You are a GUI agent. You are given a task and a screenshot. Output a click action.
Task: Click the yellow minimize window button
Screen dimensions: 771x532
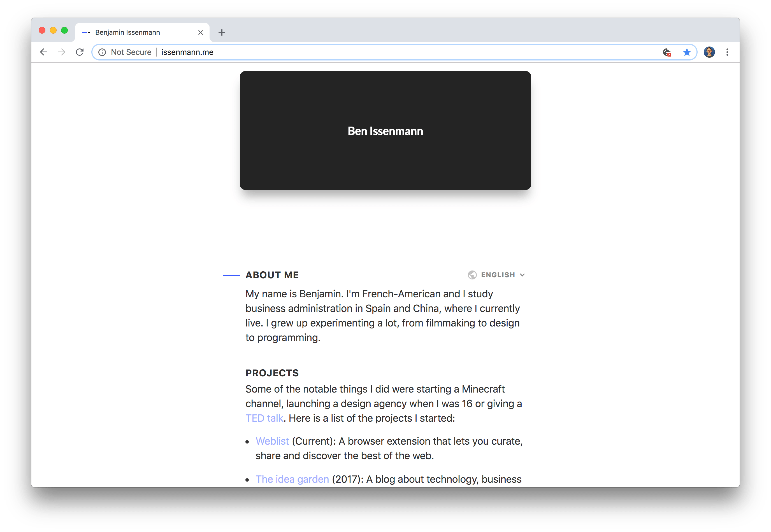(x=53, y=30)
